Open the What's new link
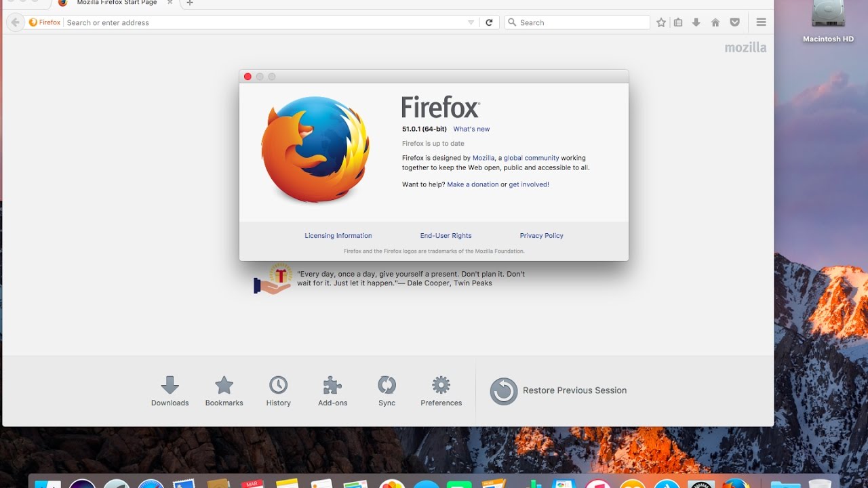 coord(471,129)
